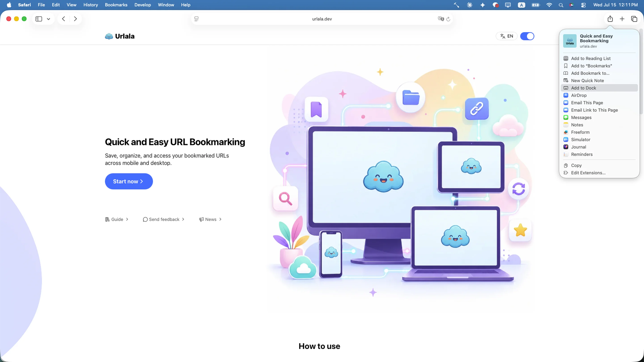Screen dimensions: 644x362
Task: Click the reload page icon
Action: [x=448, y=19]
